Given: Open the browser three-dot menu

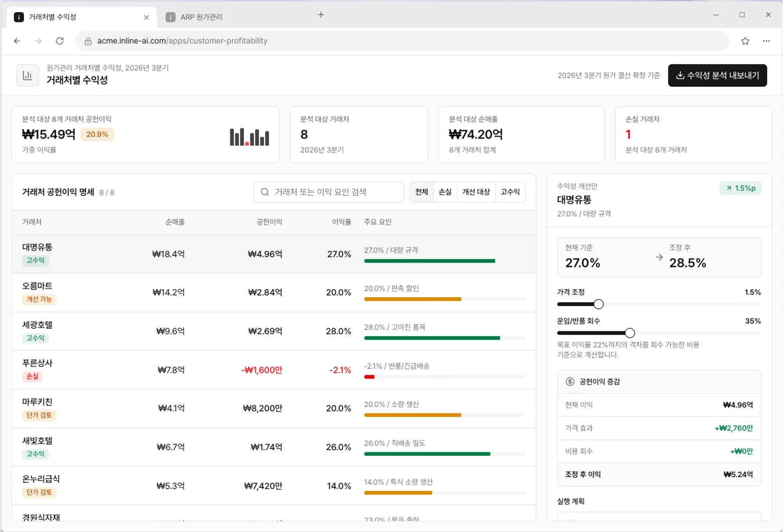Looking at the screenshot, I should pyautogui.click(x=766, y=41).
